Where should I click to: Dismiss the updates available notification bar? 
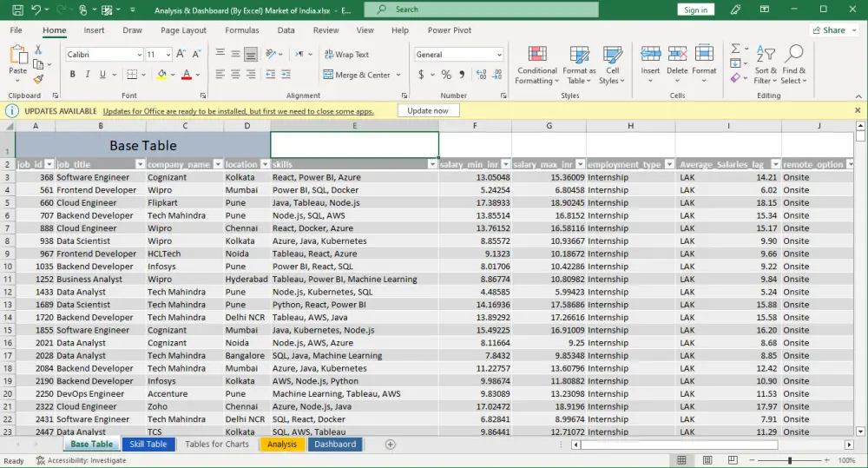point(858,110)
